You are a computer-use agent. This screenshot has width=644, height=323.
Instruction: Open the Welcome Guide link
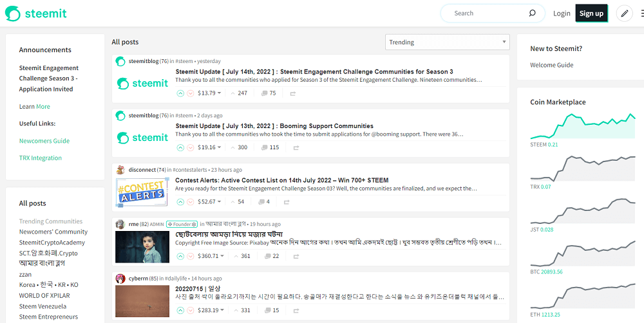point(552,65)
